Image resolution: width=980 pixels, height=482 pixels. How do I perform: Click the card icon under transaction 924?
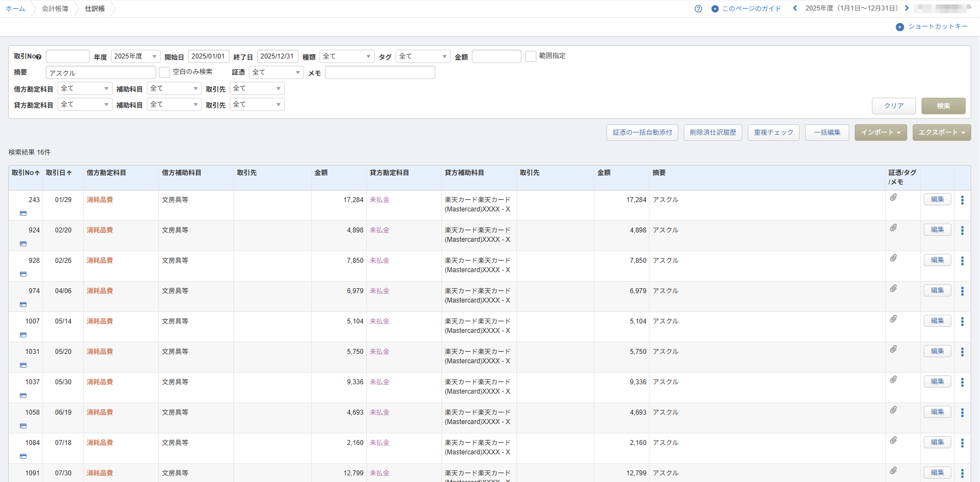[23, 243]
